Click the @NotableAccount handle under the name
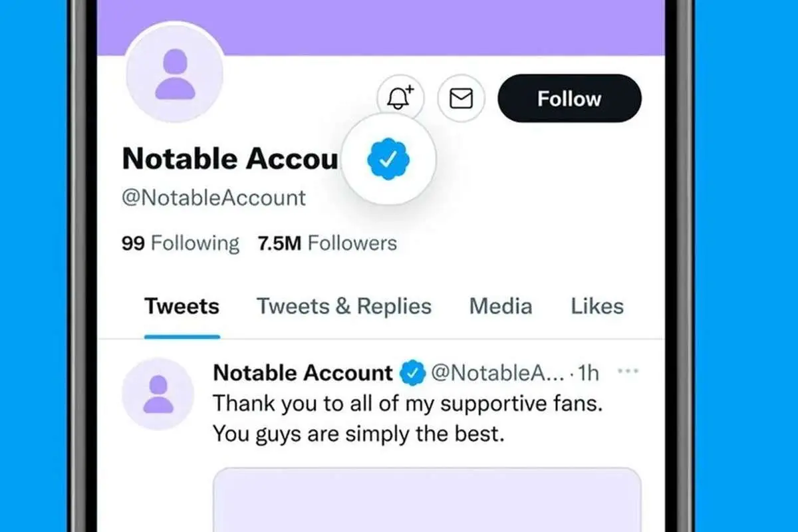798x532 pixels. tap(213, 198)
